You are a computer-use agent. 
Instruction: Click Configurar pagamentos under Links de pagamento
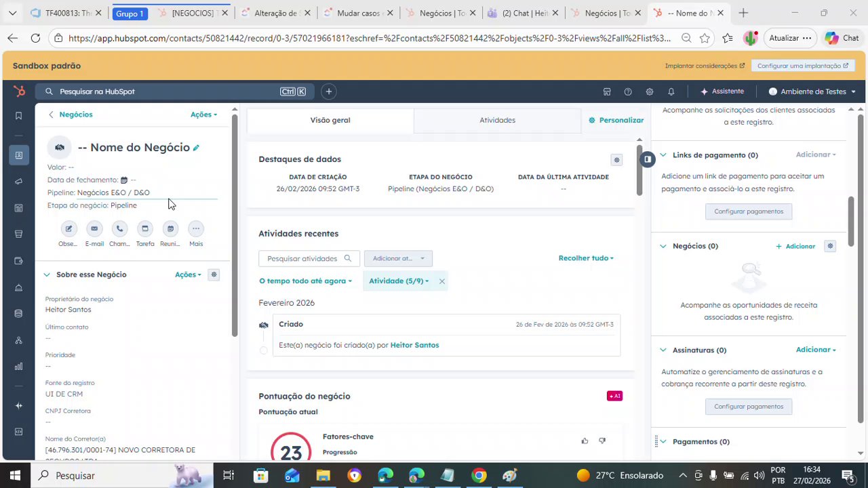pyautogui.click(x=749, y=211)
